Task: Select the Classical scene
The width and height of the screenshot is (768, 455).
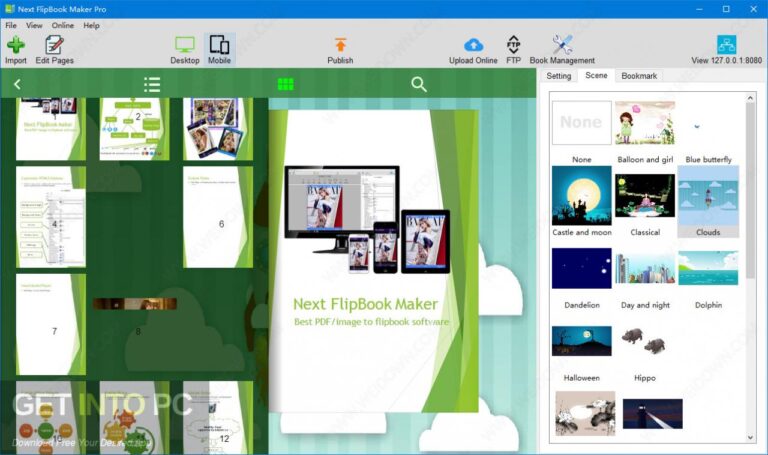Action: 645,201
